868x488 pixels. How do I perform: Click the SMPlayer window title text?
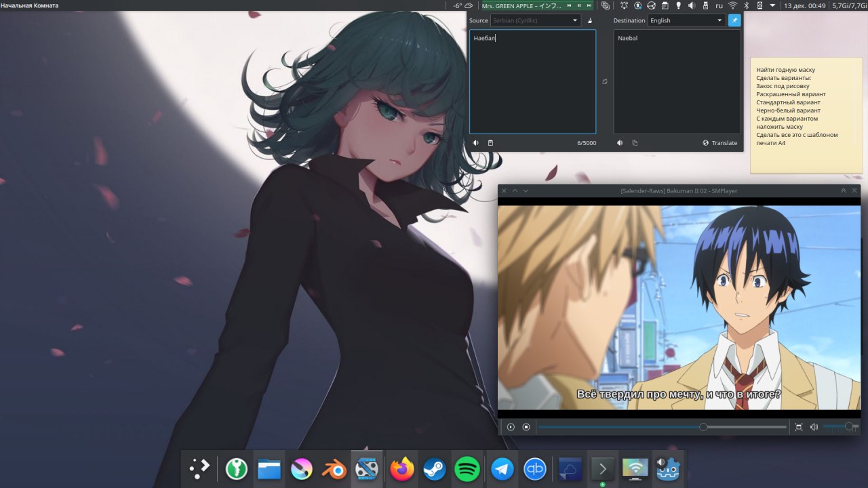click(x=679, y=191)
